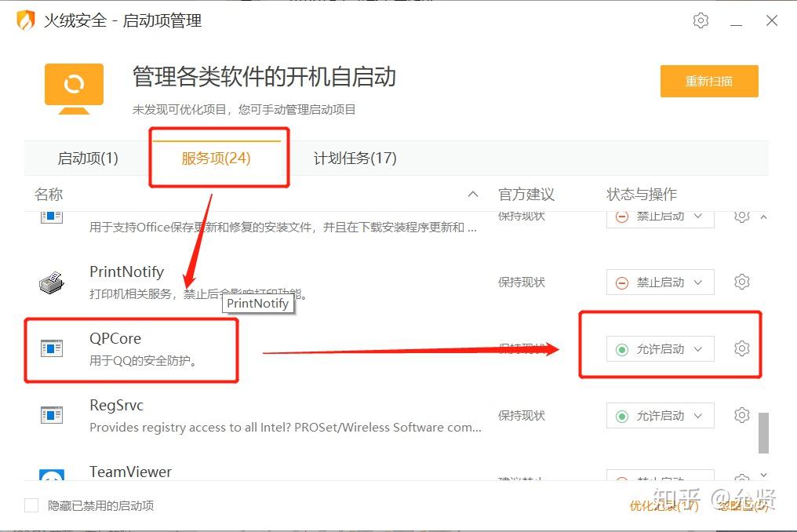Image resolution: width=797 pixels, height=532 pixels.
Task: Click the QPCore service icon
Action: coord(51,348)
